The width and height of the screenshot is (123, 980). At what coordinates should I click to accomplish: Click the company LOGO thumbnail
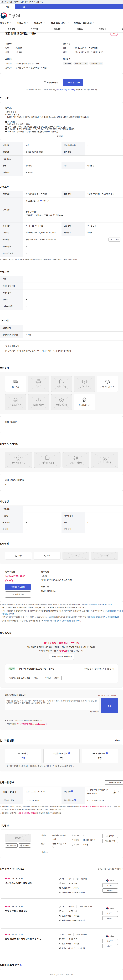coord(18,838)
